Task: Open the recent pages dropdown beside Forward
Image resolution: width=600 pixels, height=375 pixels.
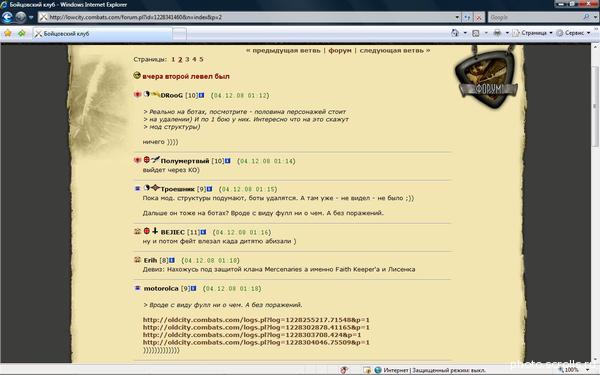Action: 31,17
